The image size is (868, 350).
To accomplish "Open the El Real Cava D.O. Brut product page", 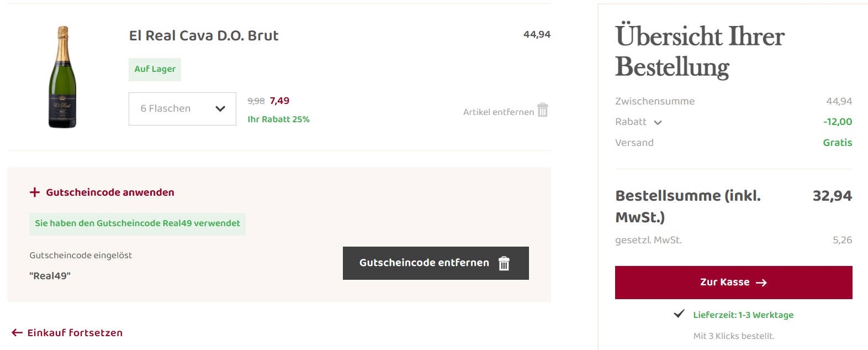I will (x=204, y=35).
